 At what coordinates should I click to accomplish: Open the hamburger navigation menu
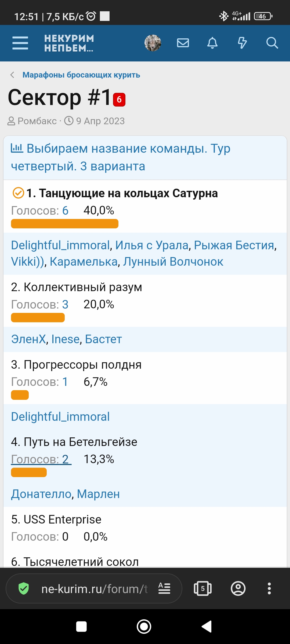[20, 43]
